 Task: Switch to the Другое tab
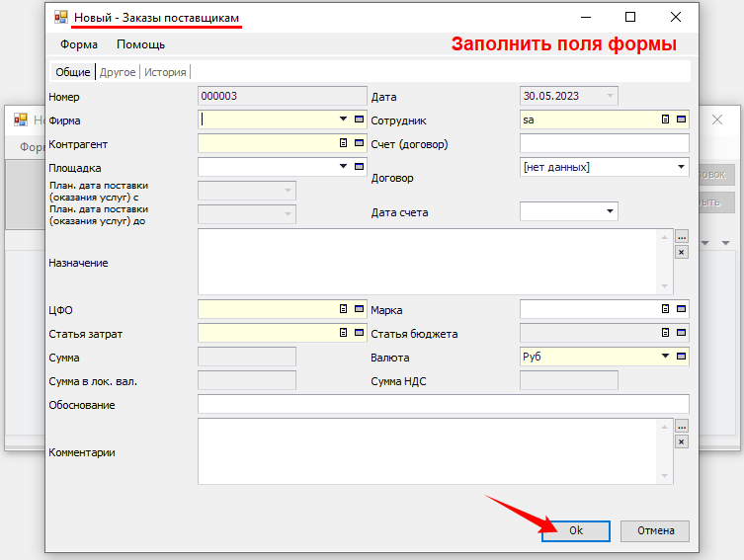(x=118, y=72)
